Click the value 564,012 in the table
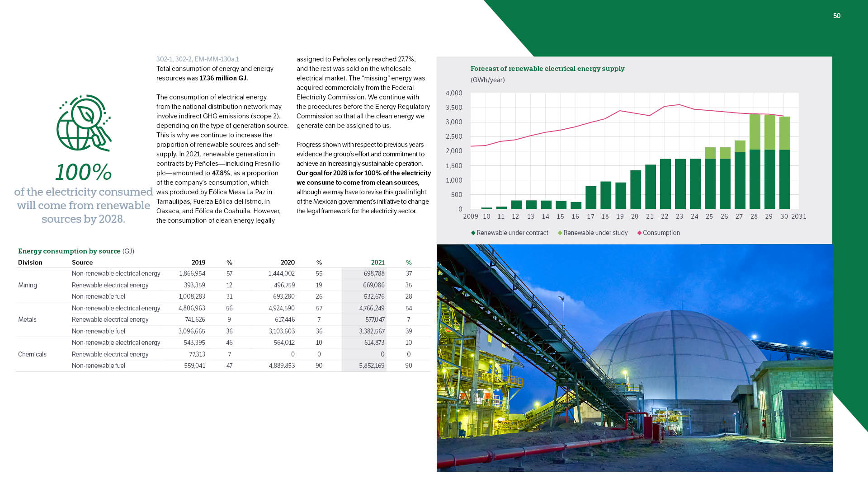868x488 pixels. tap(284, 343)
